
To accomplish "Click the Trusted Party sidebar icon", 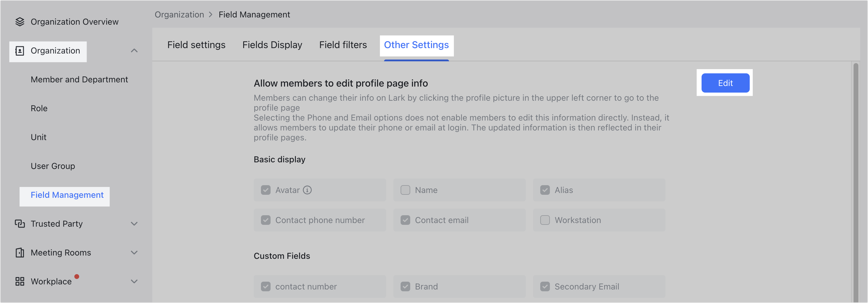I will pos(20,224).
